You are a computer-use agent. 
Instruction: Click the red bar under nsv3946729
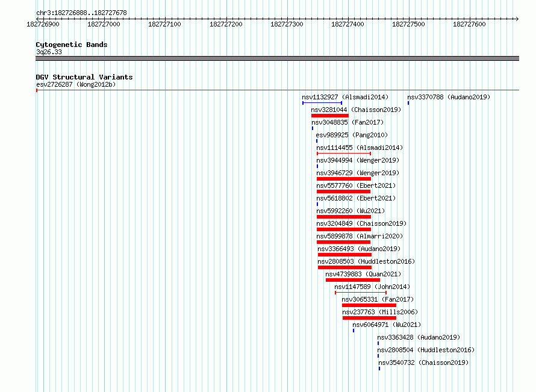(x=344, y=179)
